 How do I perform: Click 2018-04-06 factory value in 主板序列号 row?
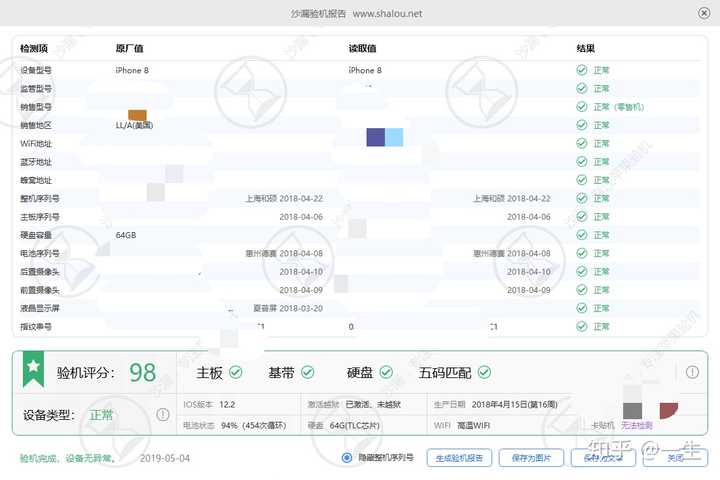pyautogui.click(x=301, y=217)
